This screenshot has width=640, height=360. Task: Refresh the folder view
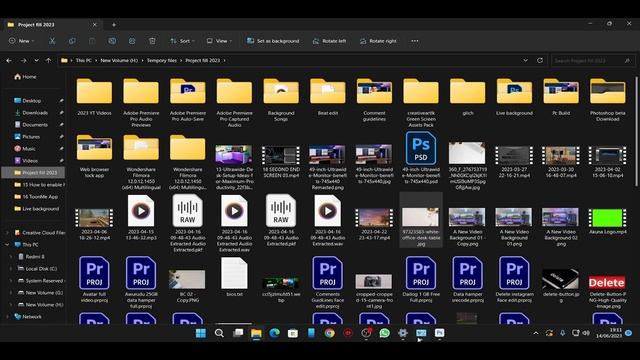click(540, 60)
